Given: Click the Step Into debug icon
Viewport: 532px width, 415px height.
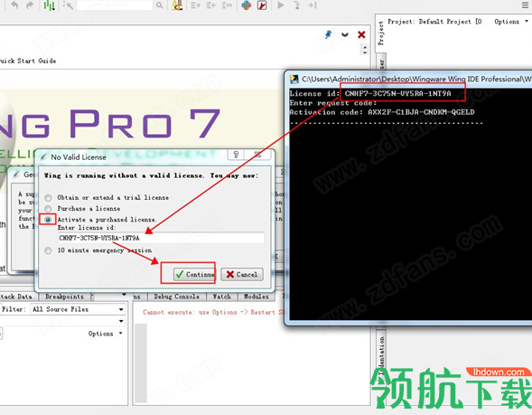Looking at the screenshot, I should 297,5.
